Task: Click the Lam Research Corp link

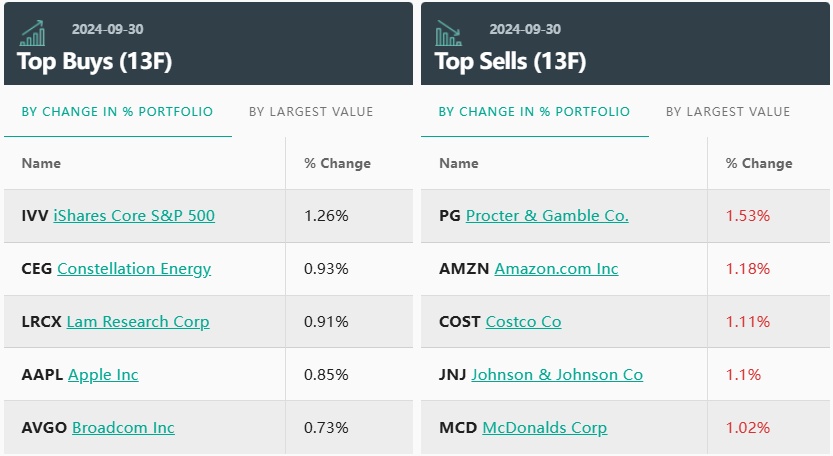Action: click(138, 322)
